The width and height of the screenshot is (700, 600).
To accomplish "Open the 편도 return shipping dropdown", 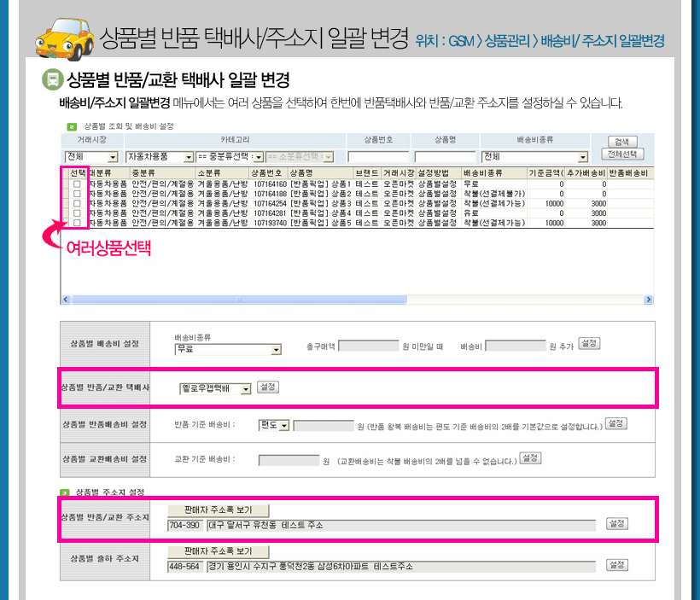I will 284,425.
